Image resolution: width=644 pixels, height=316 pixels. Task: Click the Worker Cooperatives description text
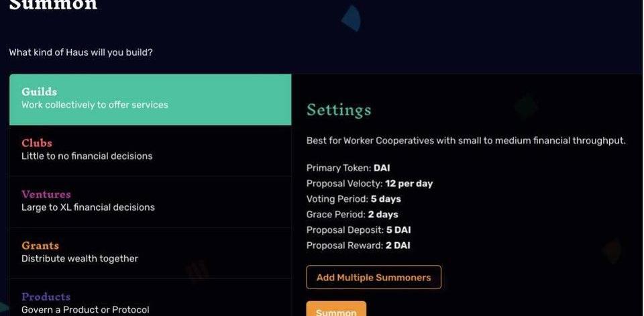coord(466,141)
